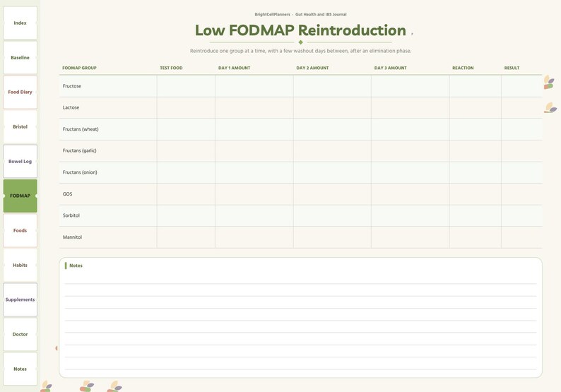
Task: Select the Fructans (wheat) row label
Action: (81, 129)
